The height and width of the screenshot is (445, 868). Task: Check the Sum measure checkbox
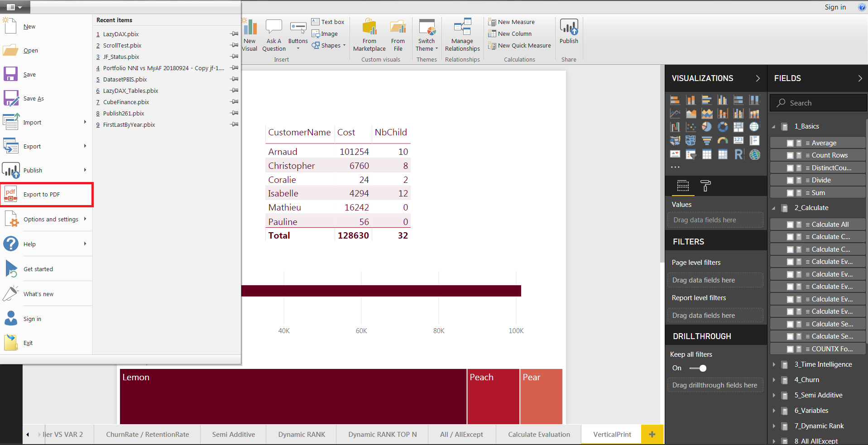tap(790, 193)
